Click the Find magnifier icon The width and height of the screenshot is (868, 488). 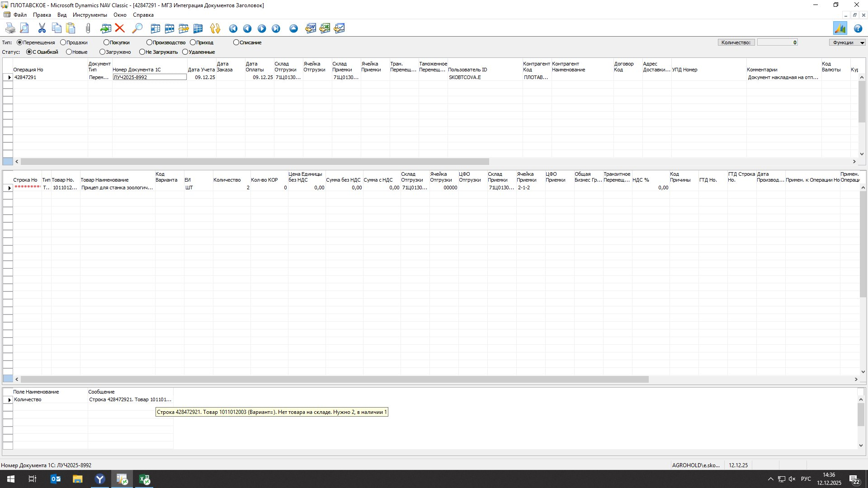137,28
